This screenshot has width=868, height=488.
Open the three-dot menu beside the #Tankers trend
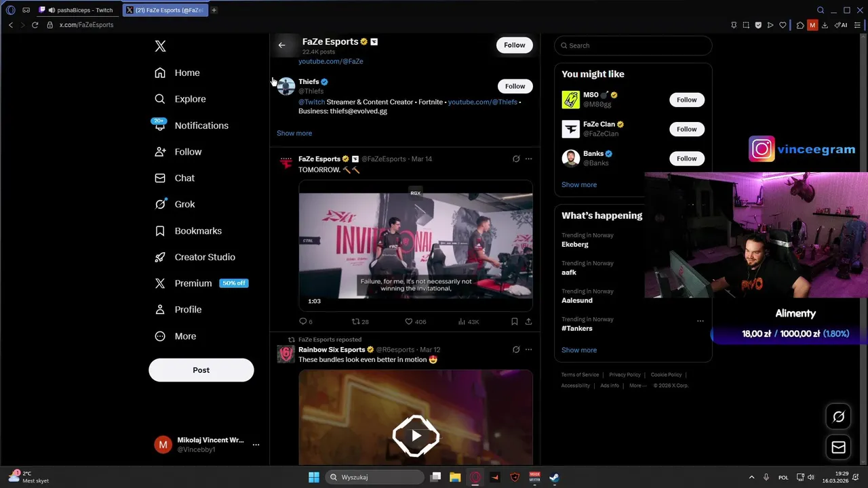(701, 321)
